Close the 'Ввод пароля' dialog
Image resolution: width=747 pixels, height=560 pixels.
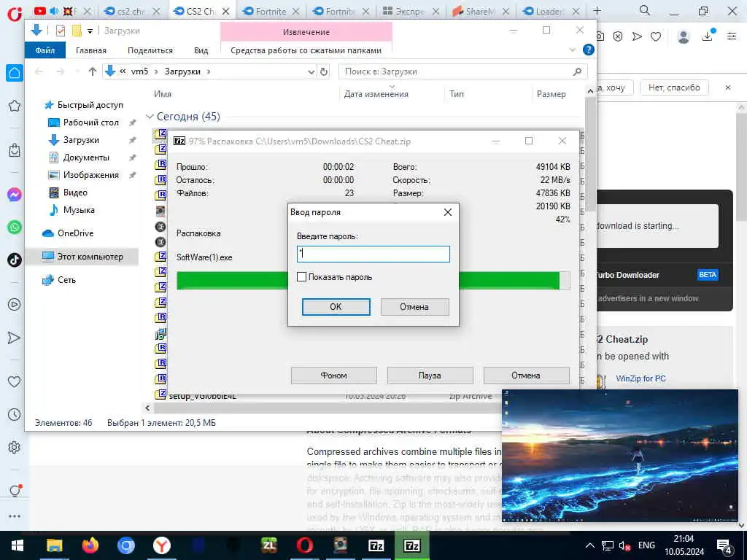(x=448, y=212)
